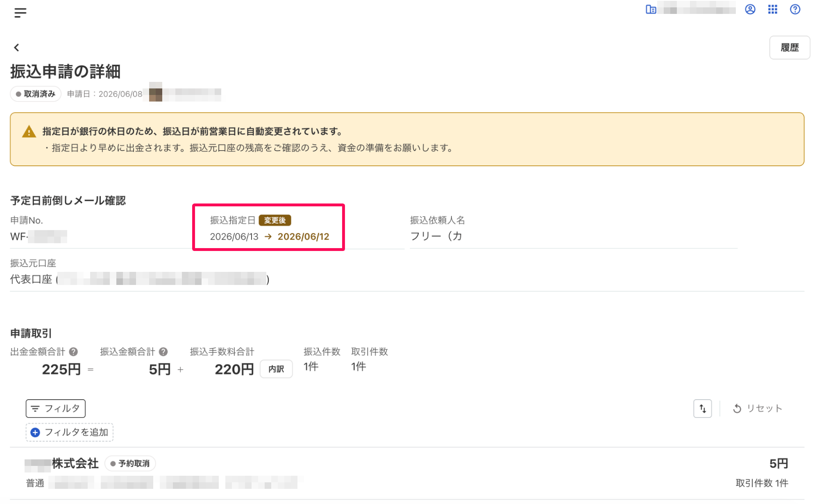819x504 pixels.
Task: Click the 取引件数 1件 row text
Action: tap(762, 483)
